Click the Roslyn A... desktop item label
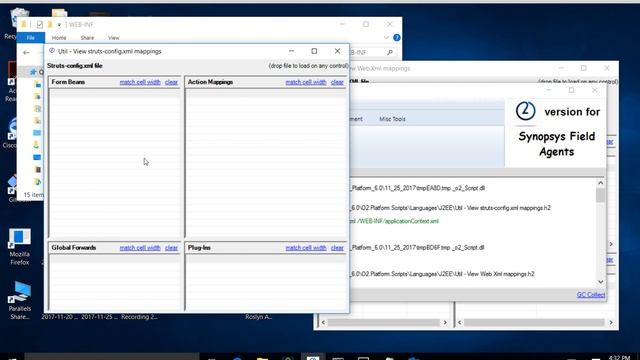Screen dimensions: 640x360 click(x=259, y=317)
